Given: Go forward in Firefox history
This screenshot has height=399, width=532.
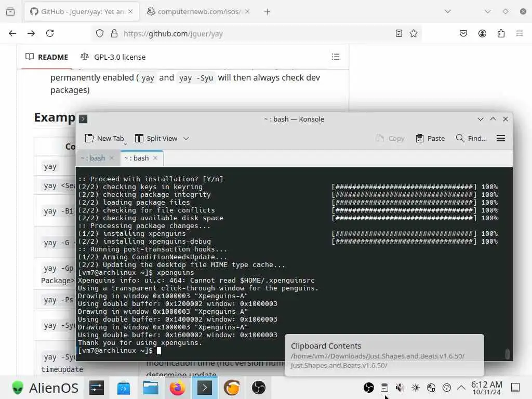Looking at the screenshot, I should click(31, 33).
